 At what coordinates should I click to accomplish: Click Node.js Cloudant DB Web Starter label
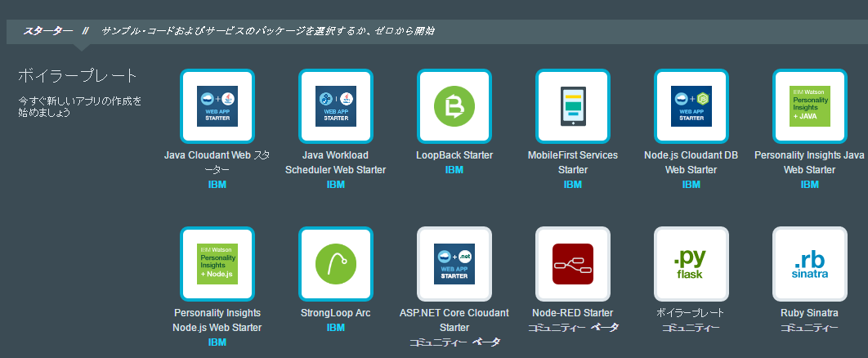(691, 162)
